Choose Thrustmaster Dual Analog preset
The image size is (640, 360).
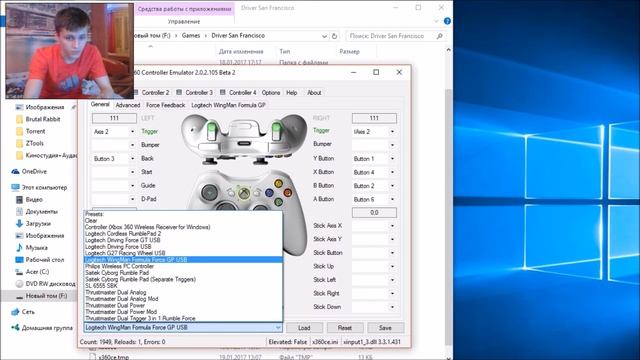coord(183,292)
